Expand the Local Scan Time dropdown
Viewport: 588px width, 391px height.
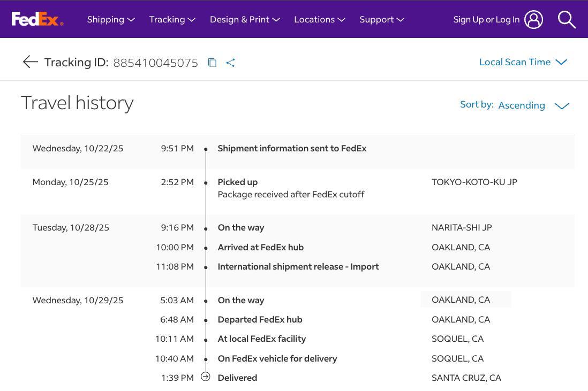coord(522,62)
